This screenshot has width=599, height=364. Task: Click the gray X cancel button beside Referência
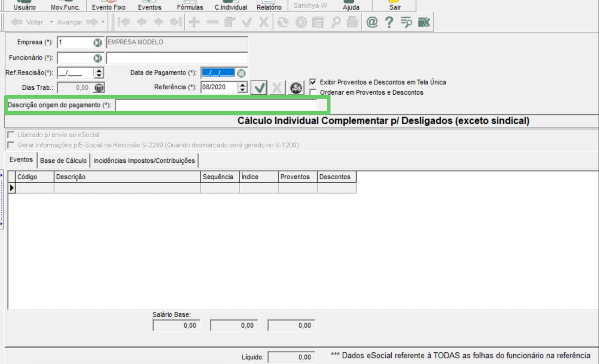277,88
